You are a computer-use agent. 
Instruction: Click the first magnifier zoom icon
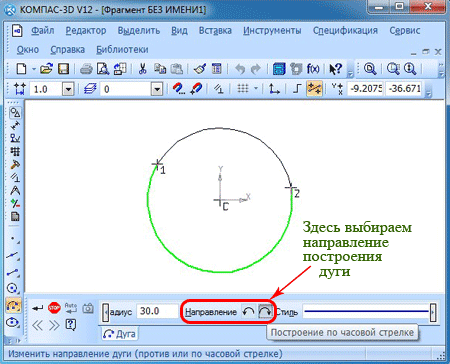point(370,69)
